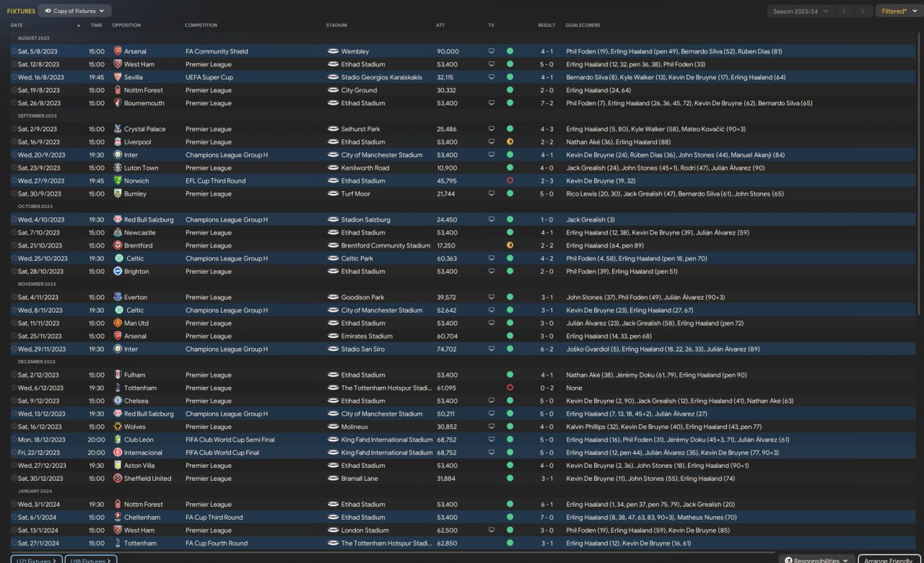Click the fixtures list vertical scrollbar
Image resolution: width=924 pixels, height=563 pixels.
[x=920, y=173]
